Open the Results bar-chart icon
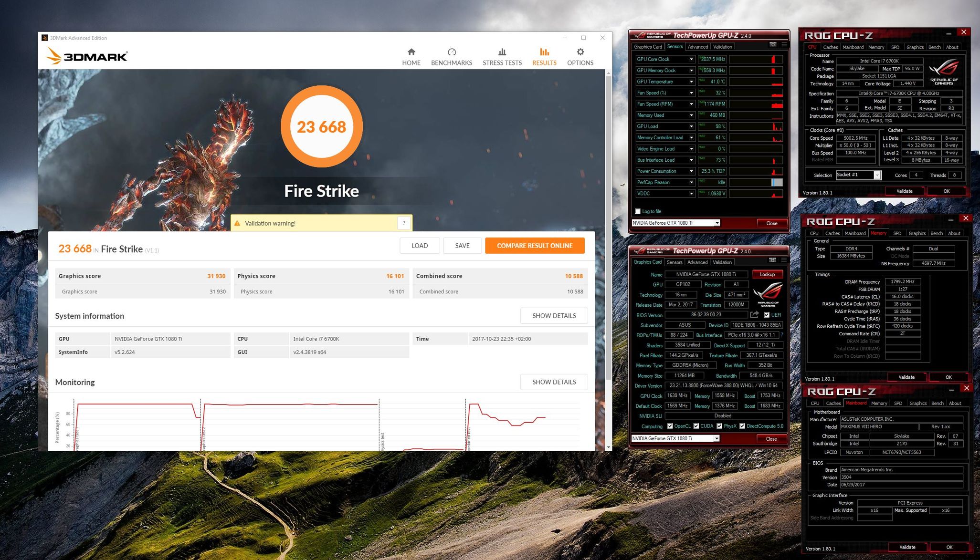The height and width of the screenshot is (560, 980). point(544,52)
